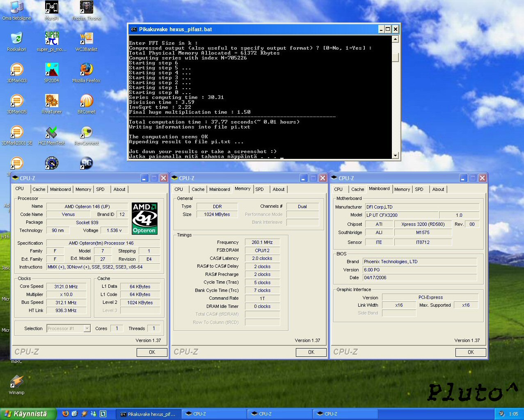Click the Core Speed value 3121.0 MHz
This screenshot has width=524, height=420.
tap(66, 287)
